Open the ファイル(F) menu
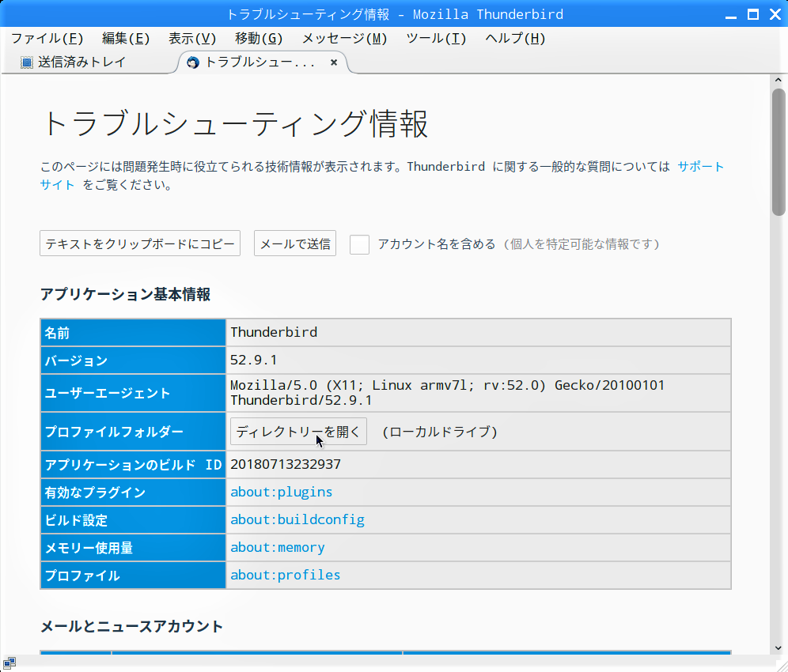The width and height of the screenshot is (788, 672). pos(47,39)
